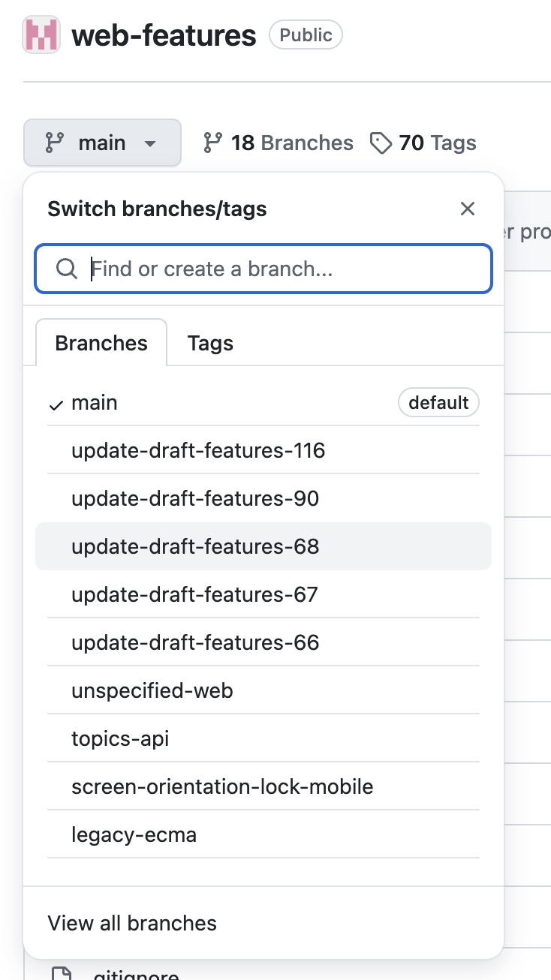The width and height of the screenshot is (551, 980).
Task: Click the tag icon next to 70 Tags
Action: tap(381, 143)
